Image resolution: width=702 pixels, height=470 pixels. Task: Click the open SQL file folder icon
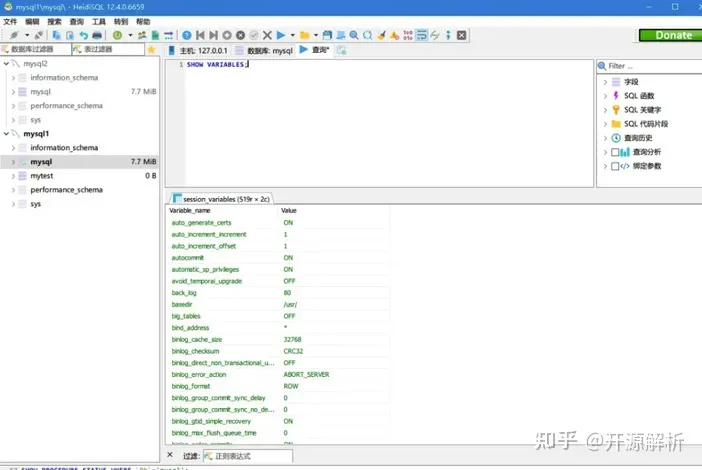click(304, 35)
